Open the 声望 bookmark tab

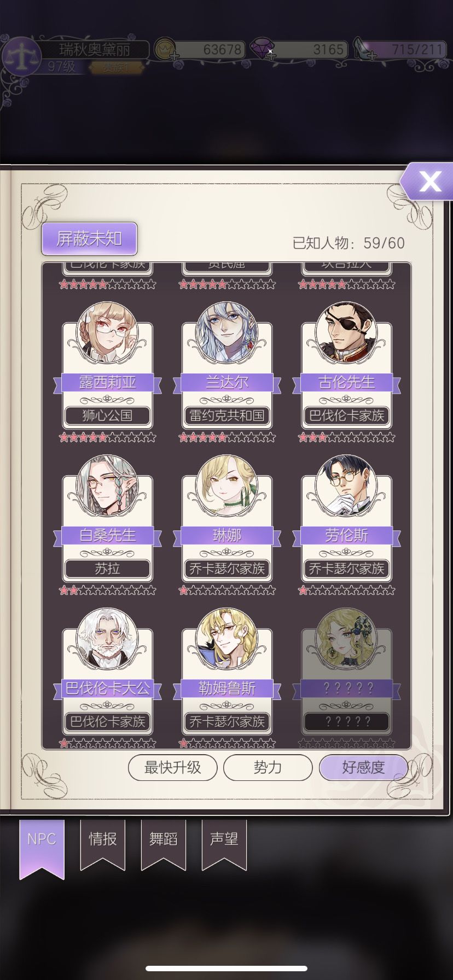point(224,844)
